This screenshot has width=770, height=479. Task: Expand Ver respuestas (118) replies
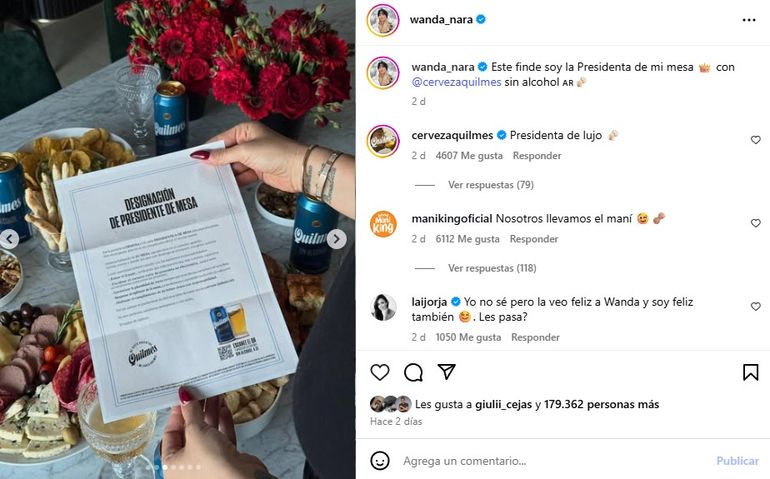click(492, 268)
